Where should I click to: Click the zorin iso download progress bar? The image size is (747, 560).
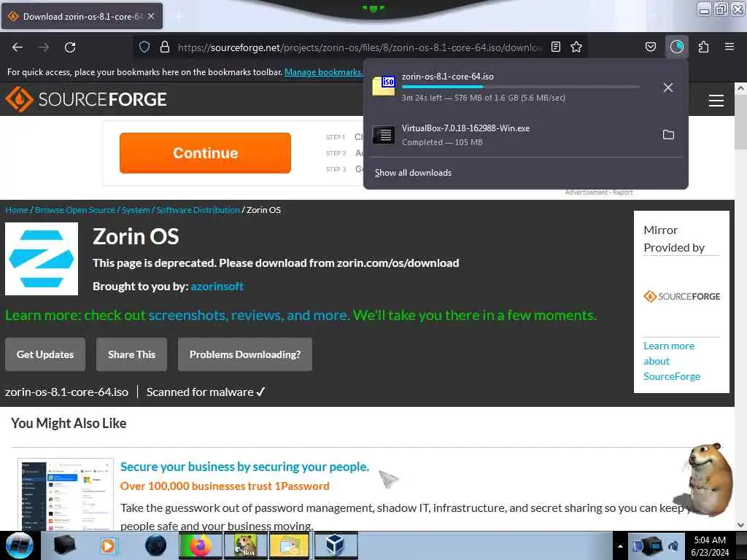coord(521,87)
